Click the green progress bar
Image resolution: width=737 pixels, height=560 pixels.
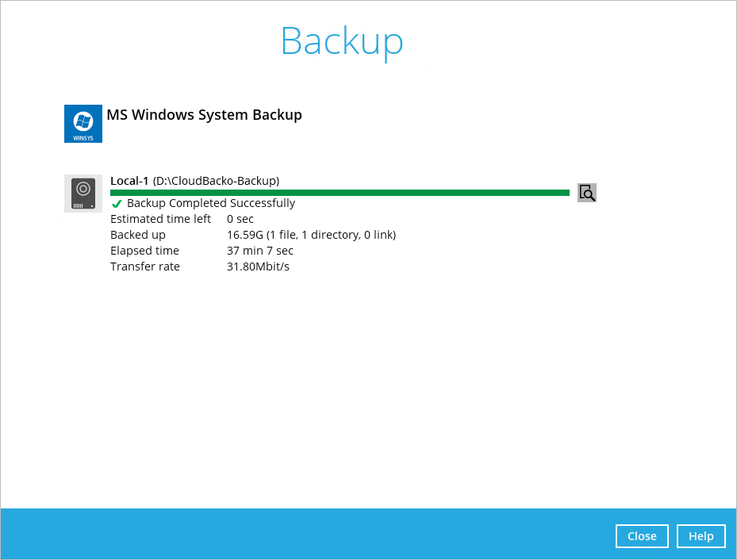(x=340, y=192)
